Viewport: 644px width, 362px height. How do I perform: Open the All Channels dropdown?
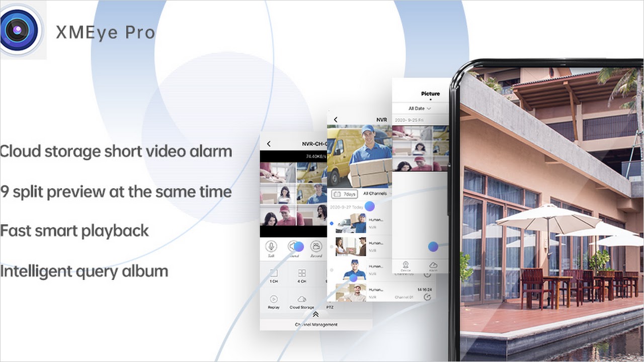pos(375,194)
